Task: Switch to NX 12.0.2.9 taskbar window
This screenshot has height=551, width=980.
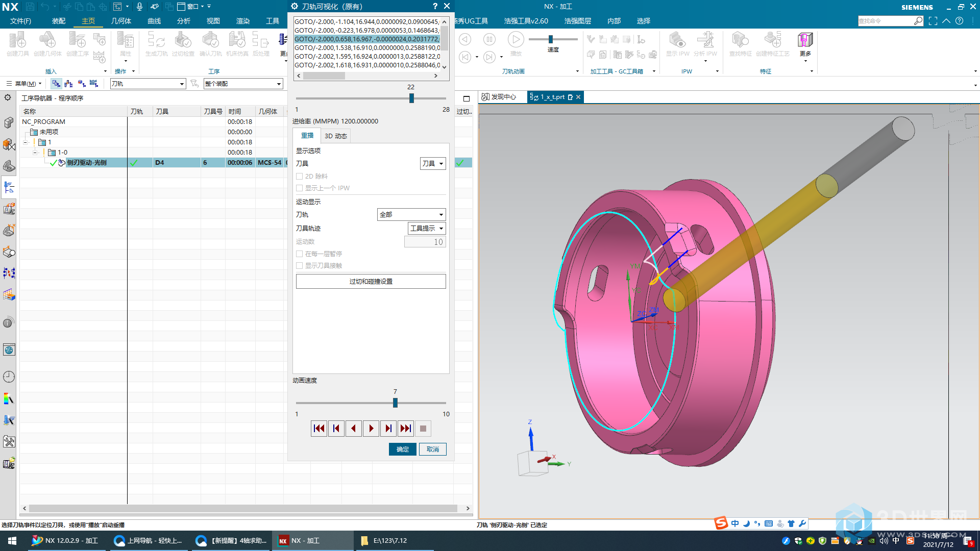Action: pos(66,541)
